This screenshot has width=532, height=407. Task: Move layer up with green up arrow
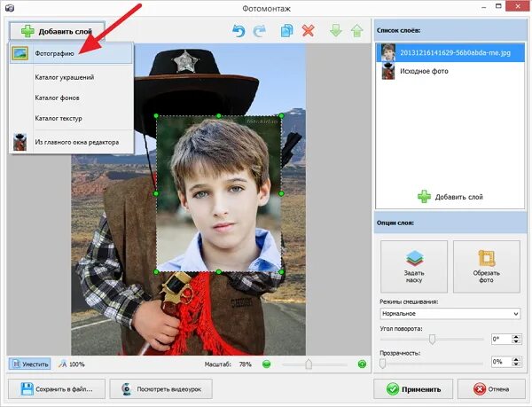click(x=357, y=31)
